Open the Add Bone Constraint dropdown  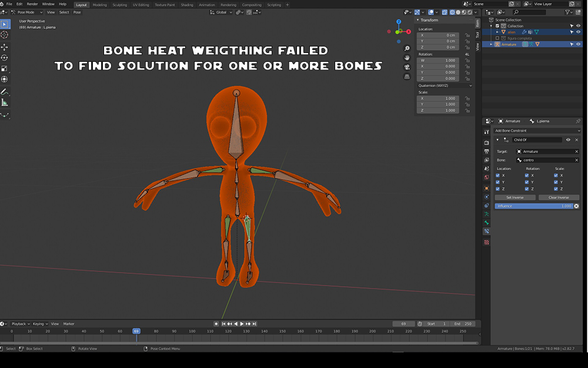pyautogui.click(x=537, y=131)
